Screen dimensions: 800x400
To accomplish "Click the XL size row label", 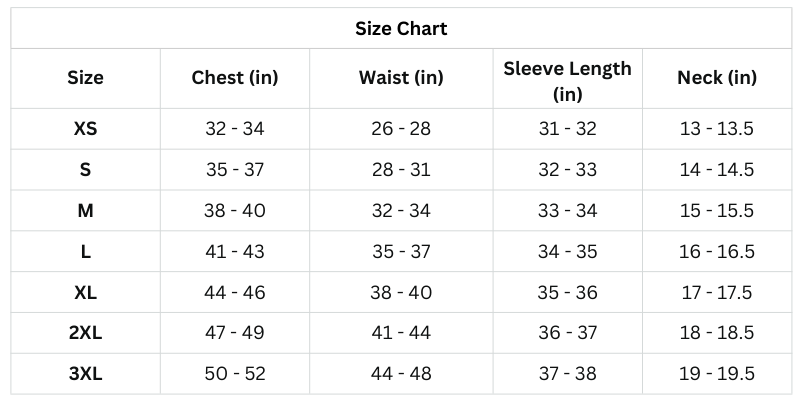I will 85,292.
